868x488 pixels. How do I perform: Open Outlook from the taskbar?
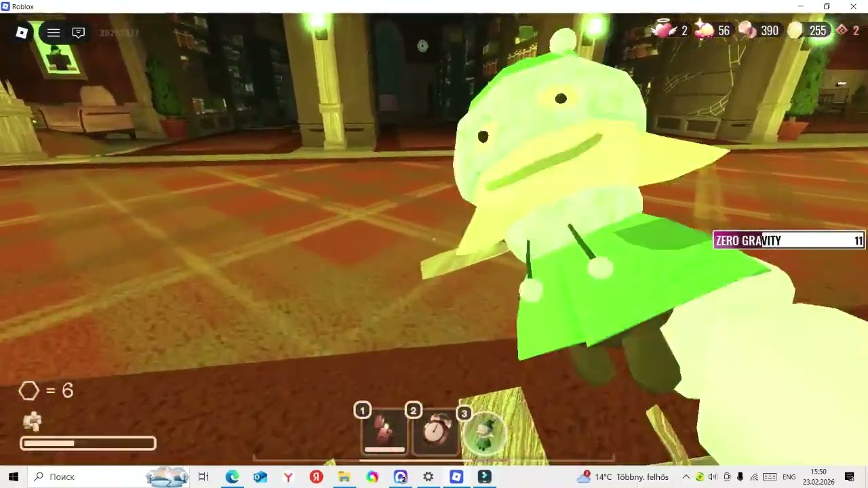pyautogui.click(x=260, y=476)
